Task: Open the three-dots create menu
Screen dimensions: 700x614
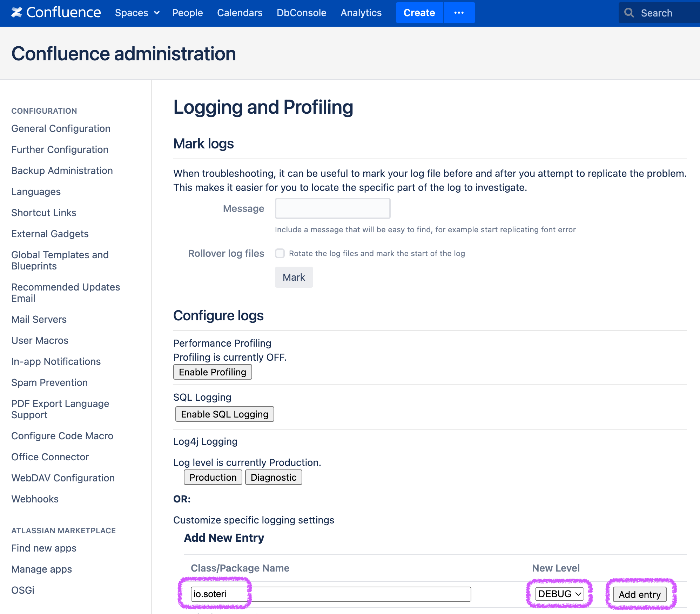Action: coord(459,13)
